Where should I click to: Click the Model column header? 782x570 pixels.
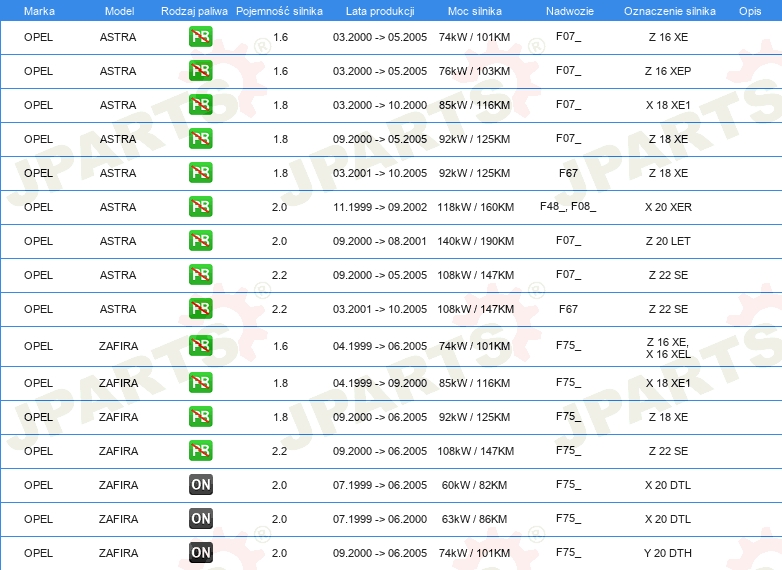pos(119,11)
